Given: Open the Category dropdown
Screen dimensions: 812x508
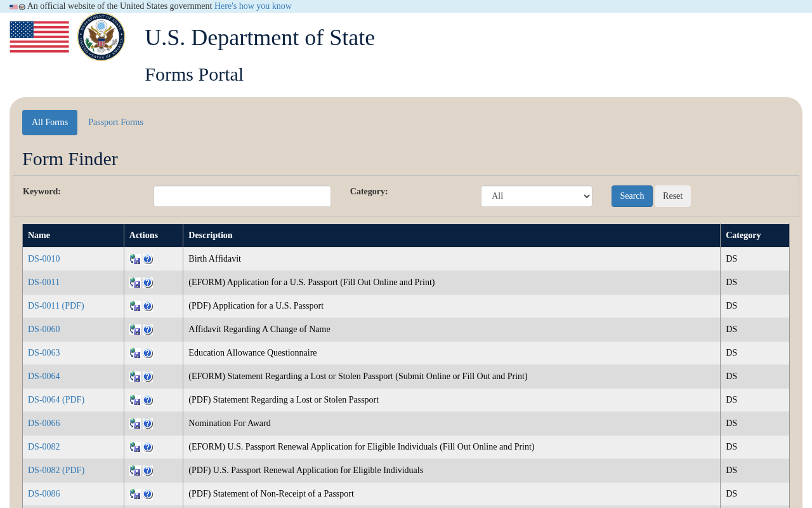Looking at the screenshot, I should (x=537, y=196).
